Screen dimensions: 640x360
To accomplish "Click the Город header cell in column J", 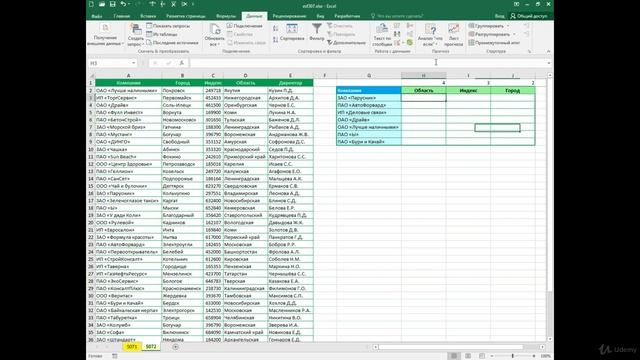I will pyautogui.click(x=512, y=90).
